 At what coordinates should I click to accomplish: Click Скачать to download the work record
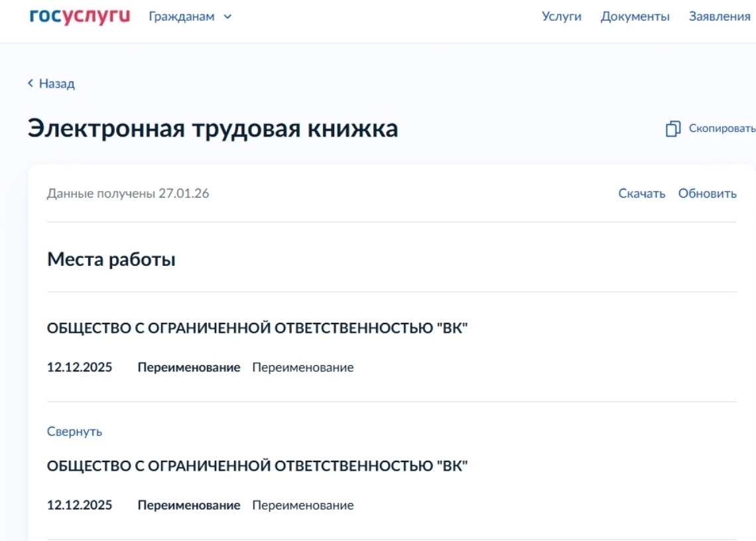point(642,194)
